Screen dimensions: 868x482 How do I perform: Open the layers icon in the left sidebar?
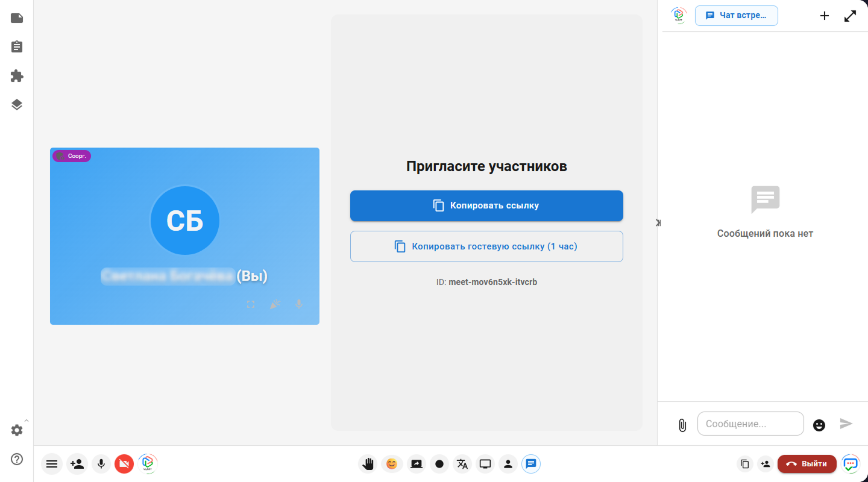click(17, 105)
